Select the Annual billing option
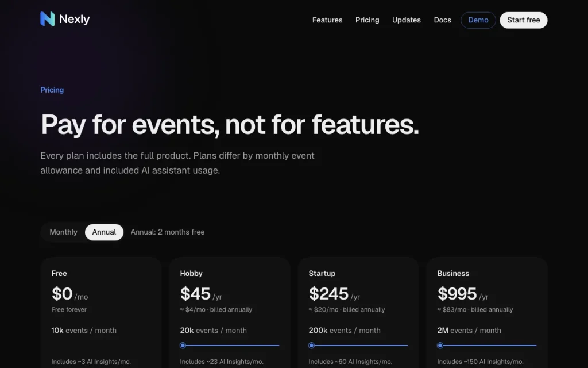588x368 pixels. pos(105,232)
